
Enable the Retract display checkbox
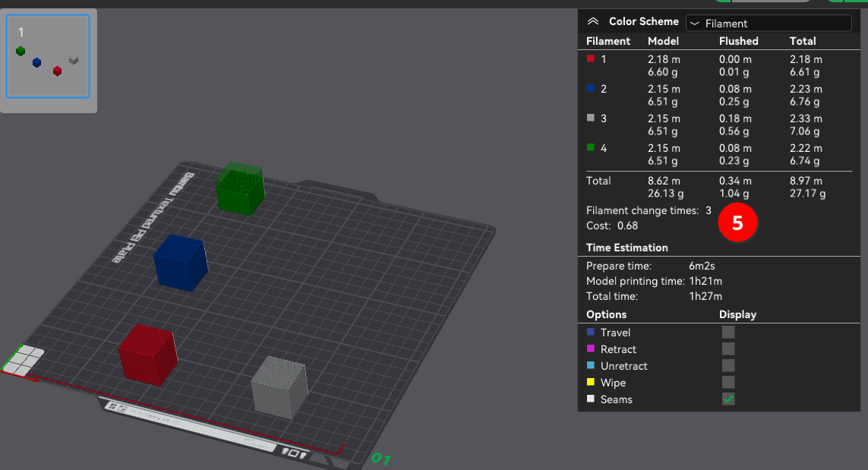[728, 349]
